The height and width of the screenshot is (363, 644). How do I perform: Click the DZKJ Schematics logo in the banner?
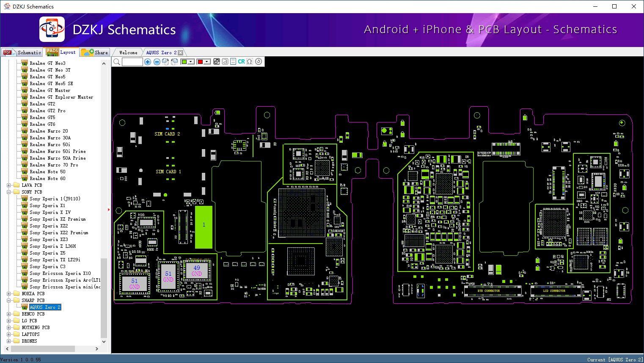click(52, 29)
